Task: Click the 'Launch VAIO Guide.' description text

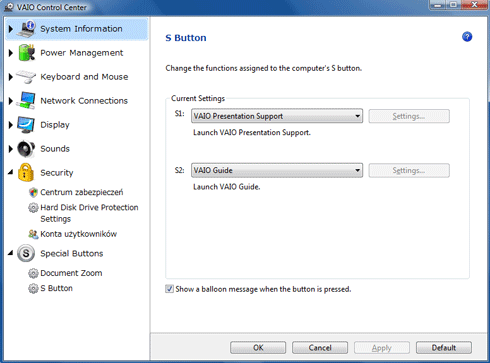Action: coord(227,187)
